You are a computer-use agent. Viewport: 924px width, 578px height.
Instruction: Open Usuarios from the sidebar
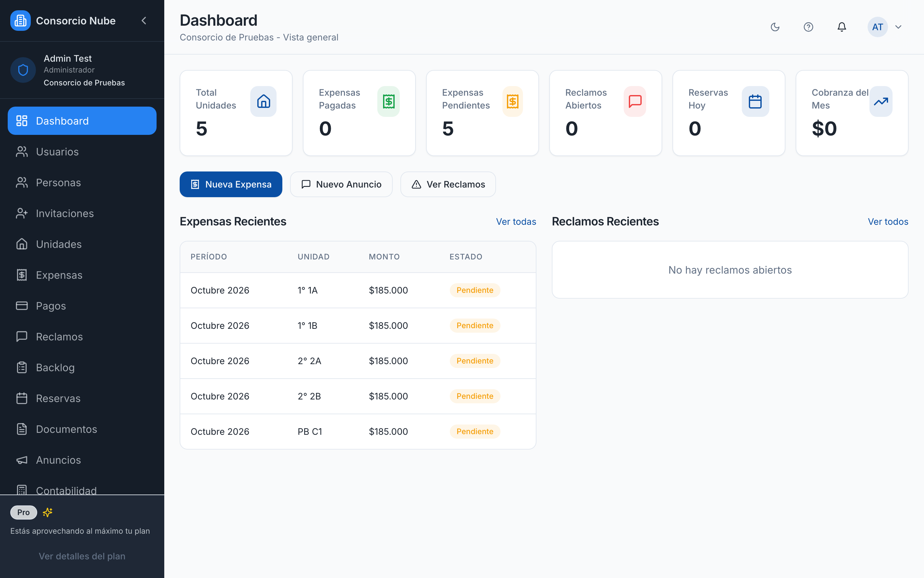(x=82, y=152)
